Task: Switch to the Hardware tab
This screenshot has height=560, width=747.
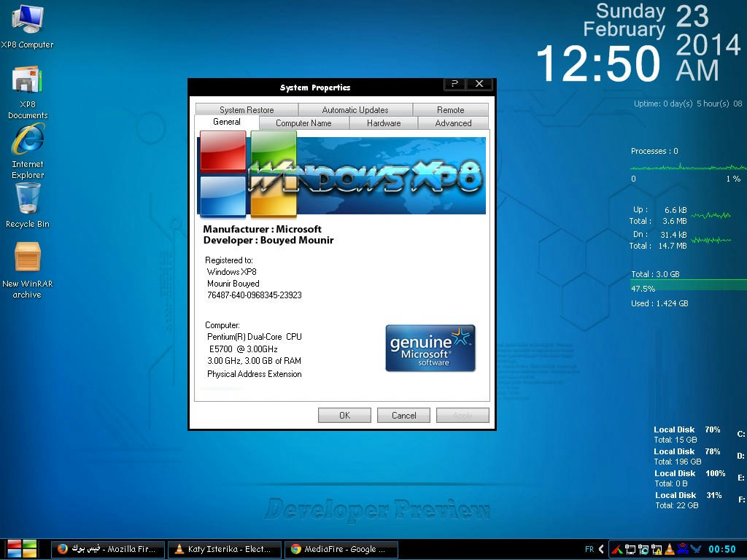Action: (x=384, y=122)
